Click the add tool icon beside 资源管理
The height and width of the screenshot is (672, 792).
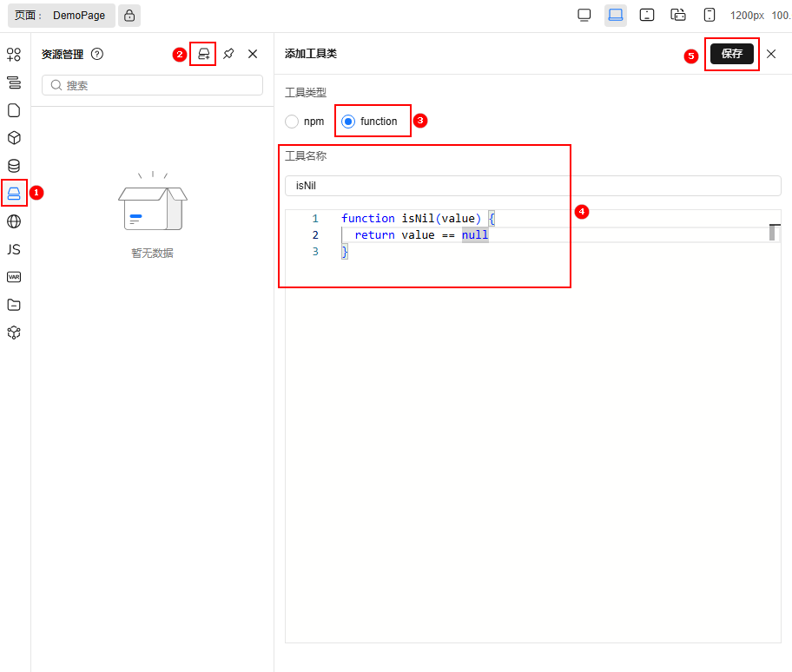click(x=202, y=53)
